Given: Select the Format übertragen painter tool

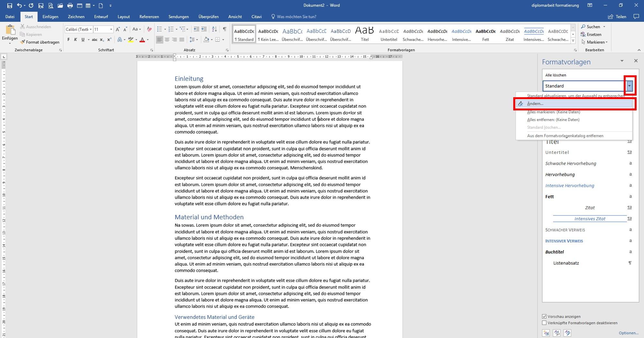Looking at the screenshot, I should click(40, 42).
